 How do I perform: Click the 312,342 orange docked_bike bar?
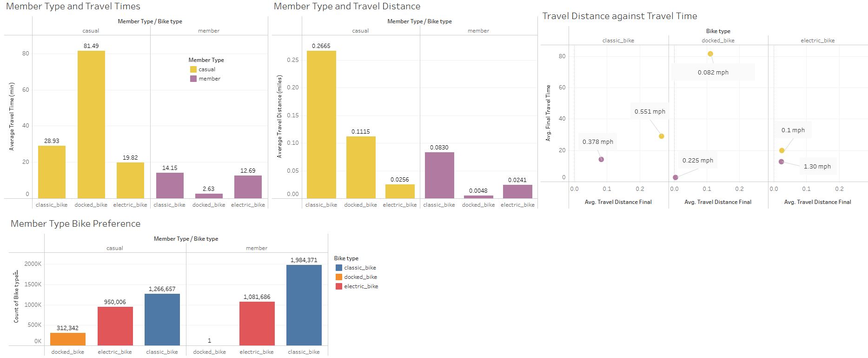point(68,339)
